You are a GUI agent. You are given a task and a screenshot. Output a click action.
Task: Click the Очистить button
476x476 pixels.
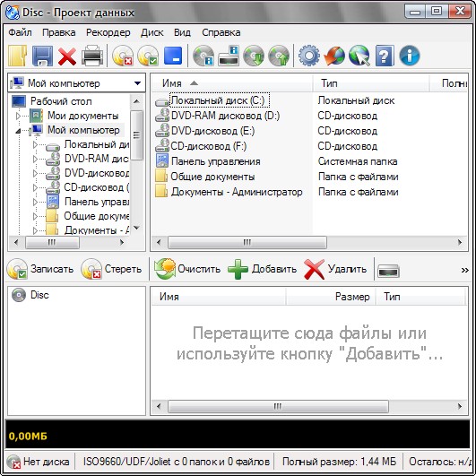[187, 269]
